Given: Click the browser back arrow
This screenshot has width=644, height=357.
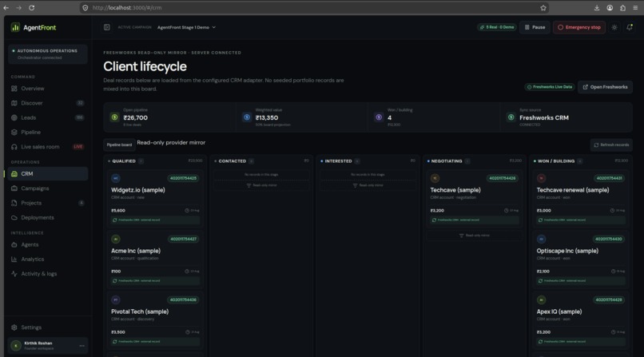Looking at the screenshot, I should click(6, 8).
